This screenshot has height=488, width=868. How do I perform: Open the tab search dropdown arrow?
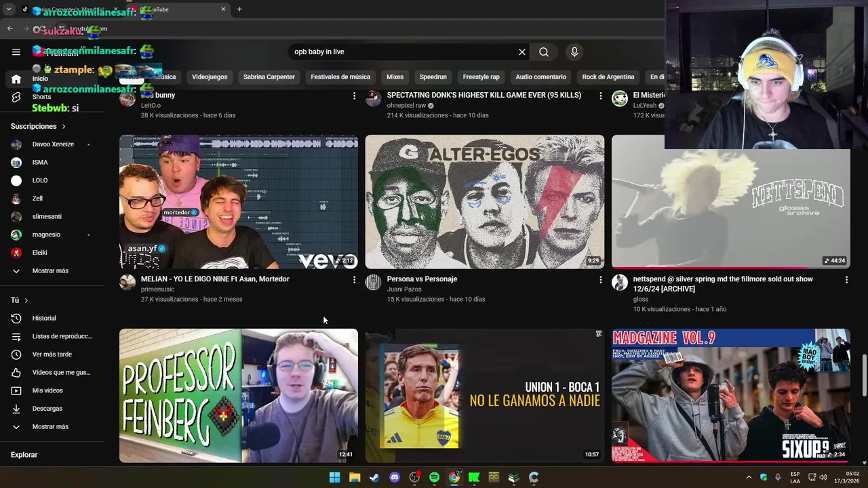pyautogui.click(x=9, y=9)
